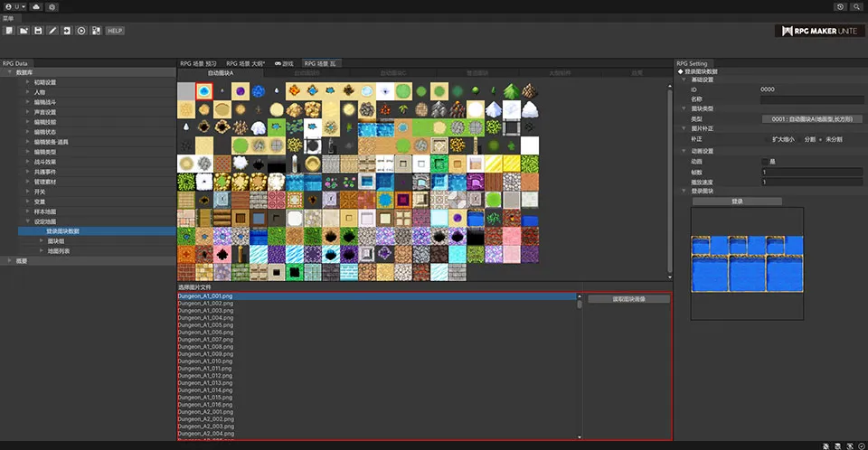
Task: Click the open folder toolbar icon
Action: [x=24, y=31]
